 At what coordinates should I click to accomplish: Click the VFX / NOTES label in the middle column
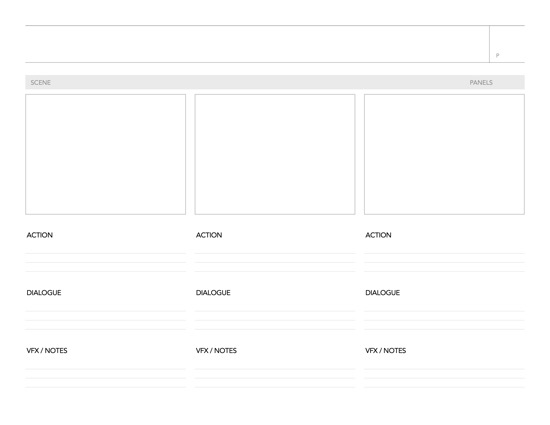216,350
